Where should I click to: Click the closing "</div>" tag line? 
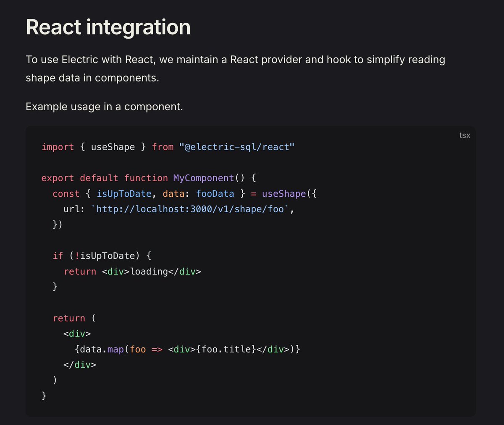click(x=80, y=365)
